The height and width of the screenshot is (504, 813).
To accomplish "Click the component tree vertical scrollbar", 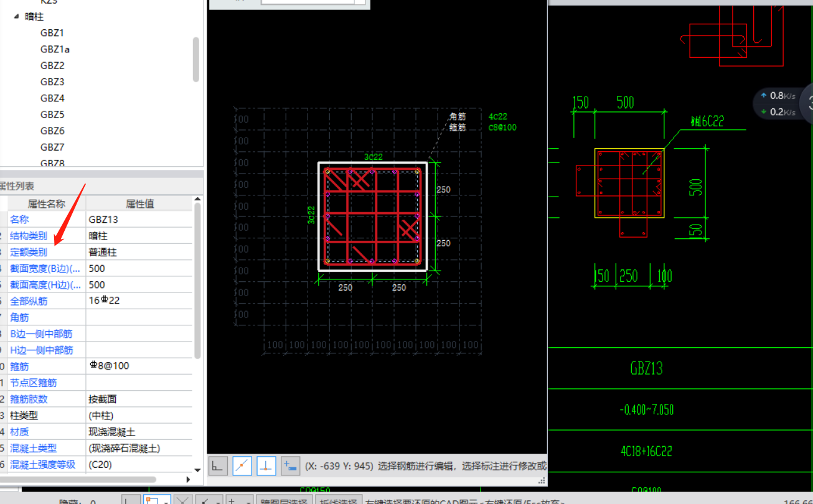I will pos(196,59).
